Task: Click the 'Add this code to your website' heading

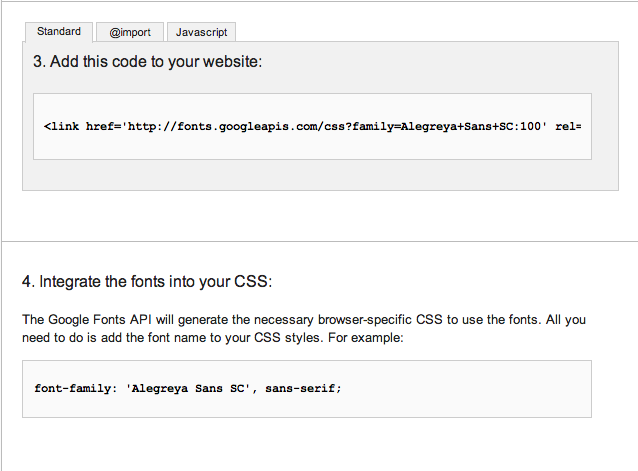Action: point(147,62)
